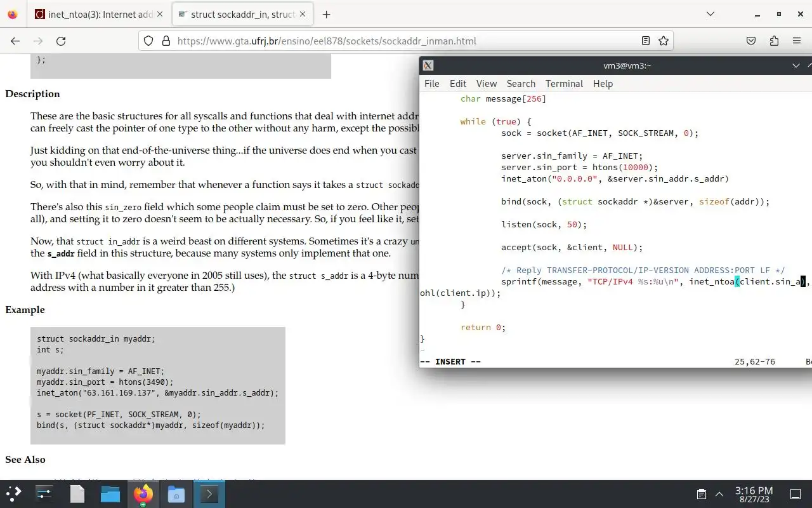Open the blank document taskbar icon
Image resolution: width=812 pixels, height=508 pixels.
coord(77,494)
